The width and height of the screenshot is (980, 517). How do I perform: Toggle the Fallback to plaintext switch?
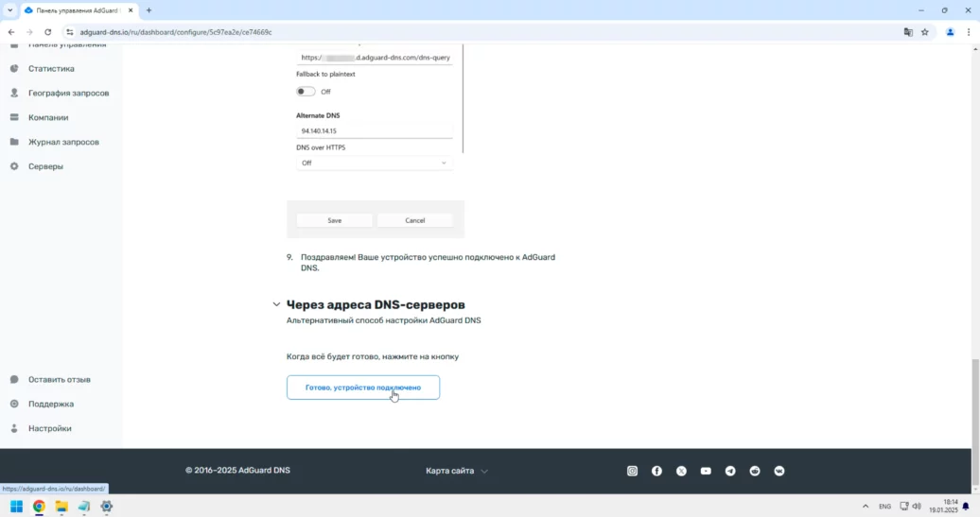point(306,92)
